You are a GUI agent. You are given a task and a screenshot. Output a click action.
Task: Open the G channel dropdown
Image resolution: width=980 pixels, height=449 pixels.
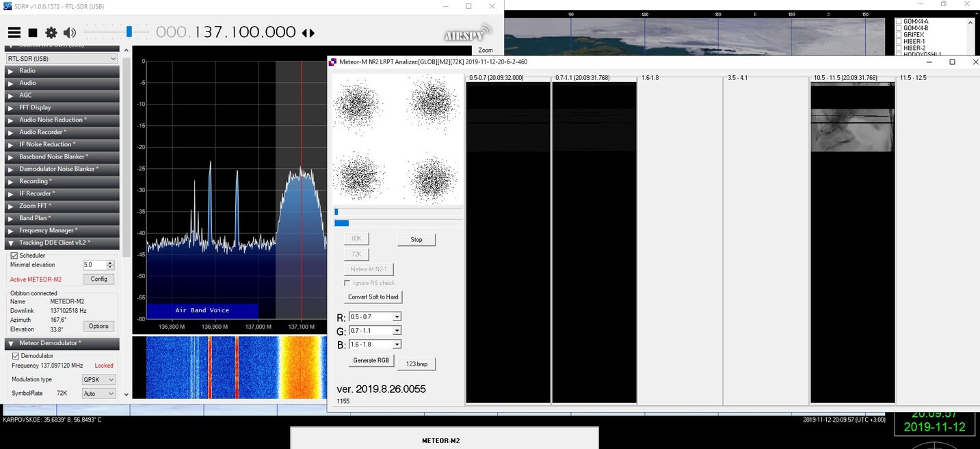point(375,331)
